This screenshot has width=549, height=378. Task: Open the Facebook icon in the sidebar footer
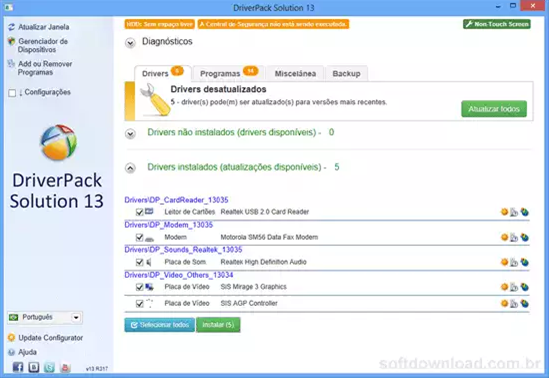pos(18,367)
